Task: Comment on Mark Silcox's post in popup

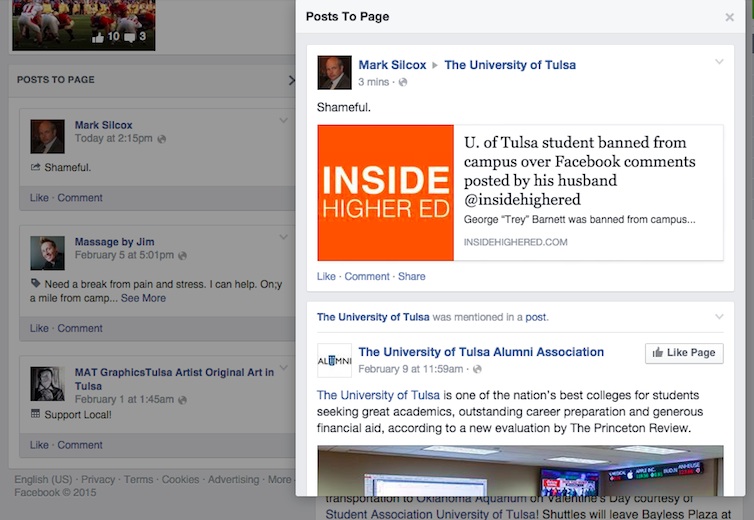Action: (367, 277)
